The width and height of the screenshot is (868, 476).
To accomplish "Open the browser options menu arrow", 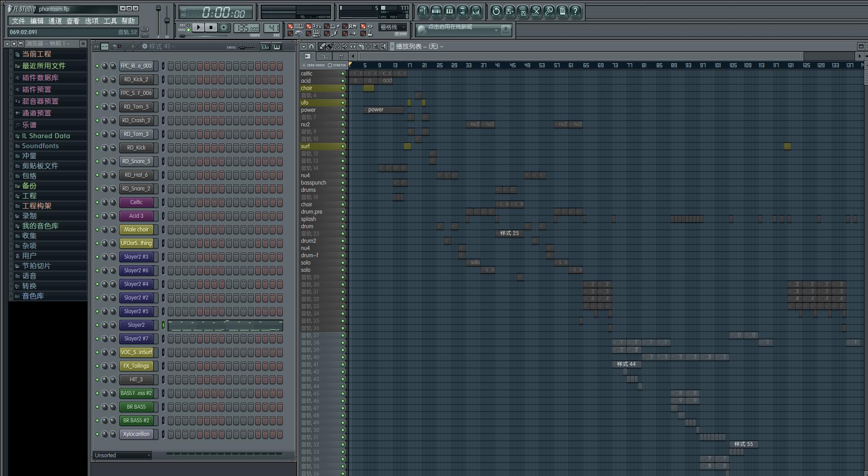I will [x=7, y=43].
